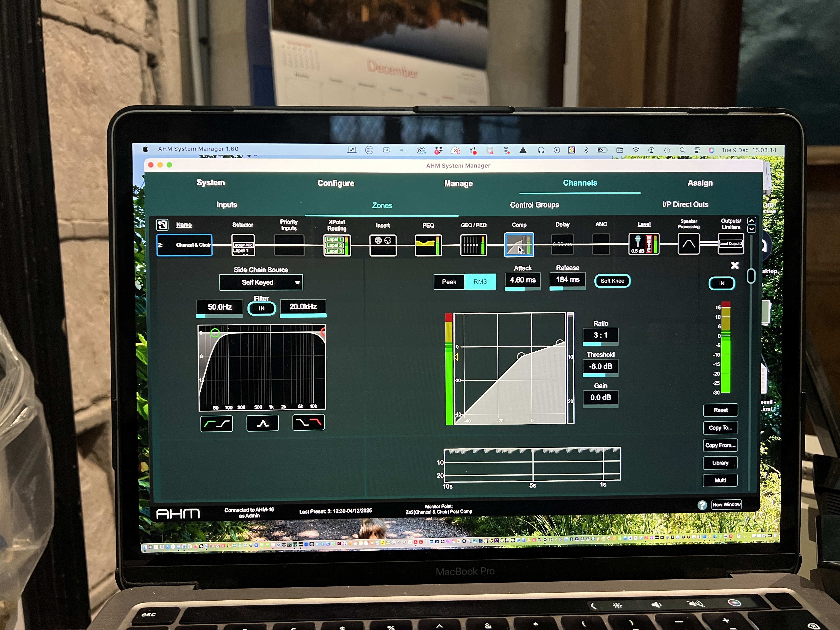Viewport: 840px width, 630px height.
Task: Switch to the Assign tab
Action: point(700,183)
